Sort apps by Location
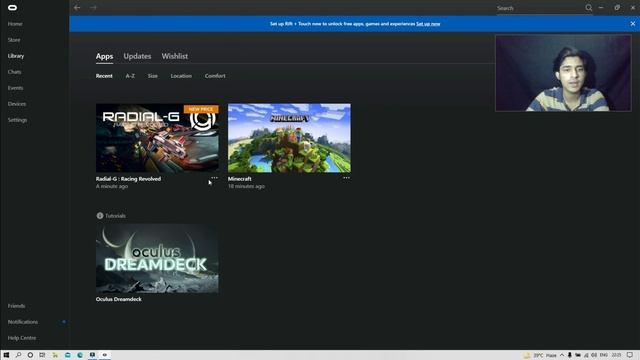Image resolution: width=640 pixels, height=360 pixels. [181, 76]
